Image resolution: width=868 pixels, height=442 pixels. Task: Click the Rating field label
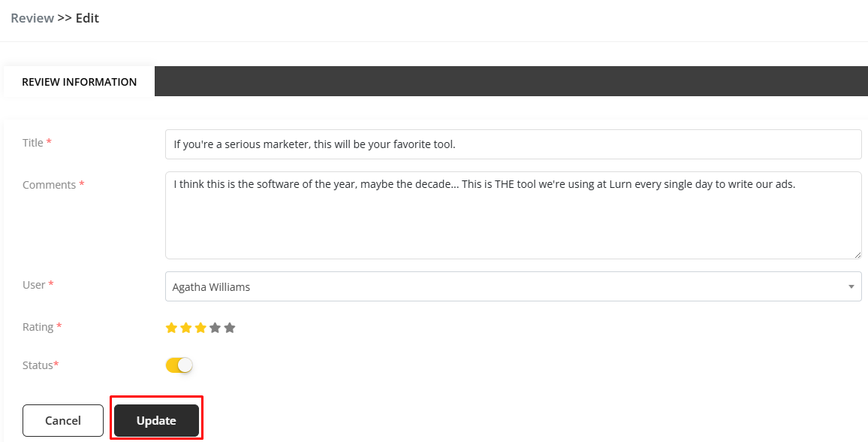(38, 327)
